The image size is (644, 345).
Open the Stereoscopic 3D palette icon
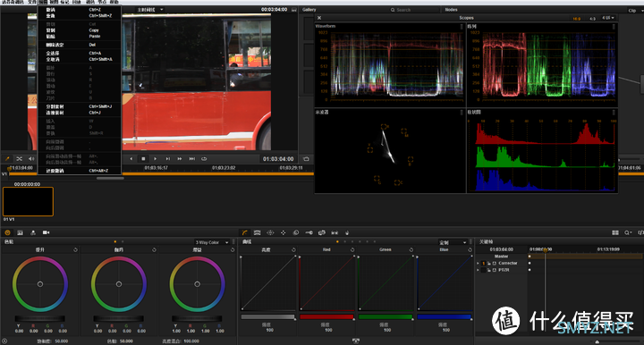[335, 232]
